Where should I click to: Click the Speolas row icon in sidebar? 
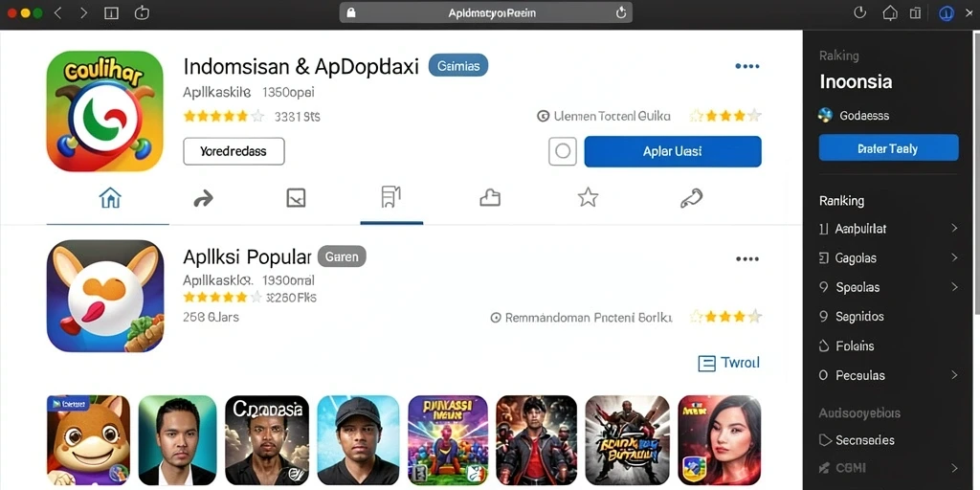click(823, 287)
